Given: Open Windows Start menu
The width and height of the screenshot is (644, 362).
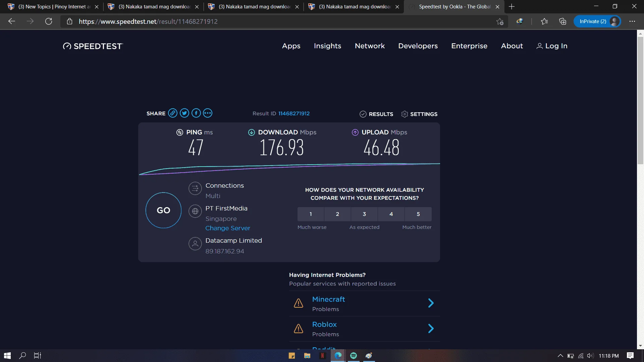Looking at the screenshot, I should point(7,356).
